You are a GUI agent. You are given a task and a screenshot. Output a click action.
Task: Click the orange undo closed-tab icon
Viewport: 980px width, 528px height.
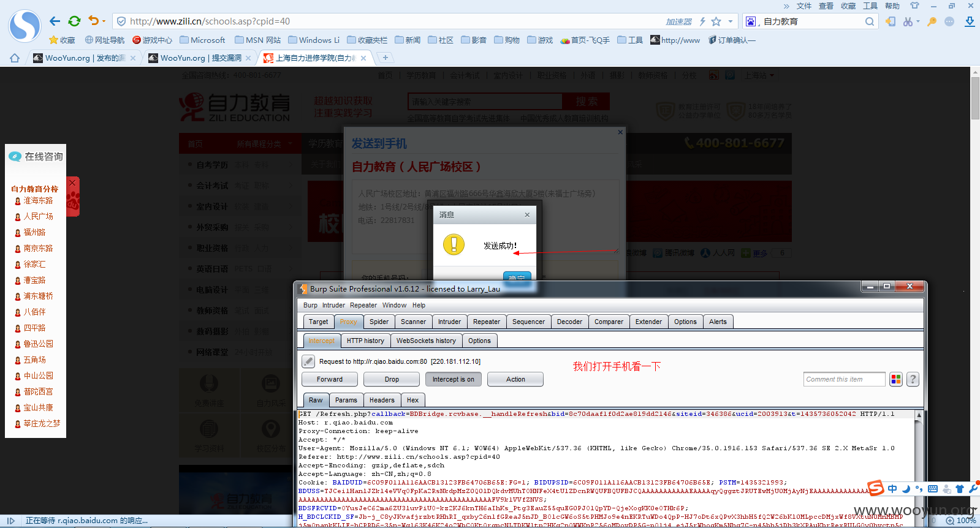(x=93, y=21)
